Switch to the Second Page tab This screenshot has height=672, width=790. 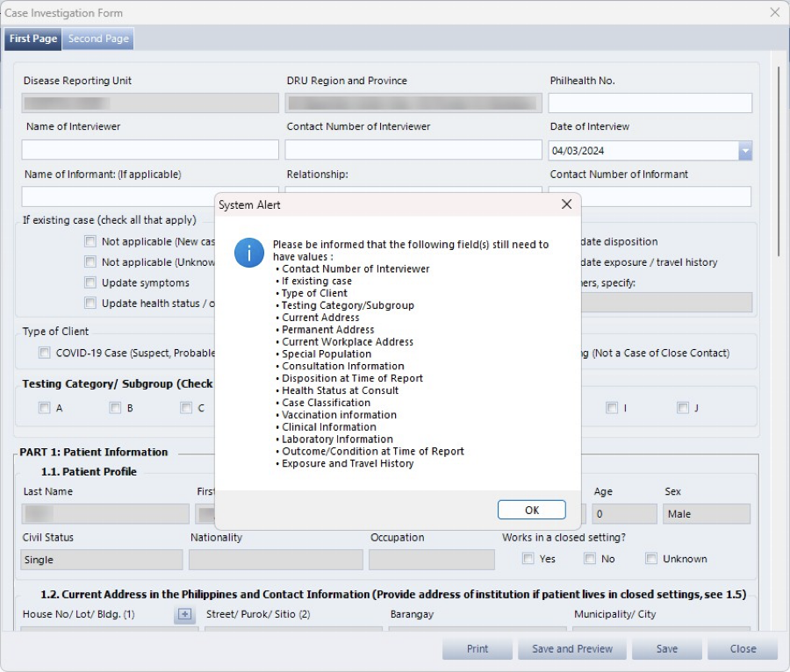98,39
